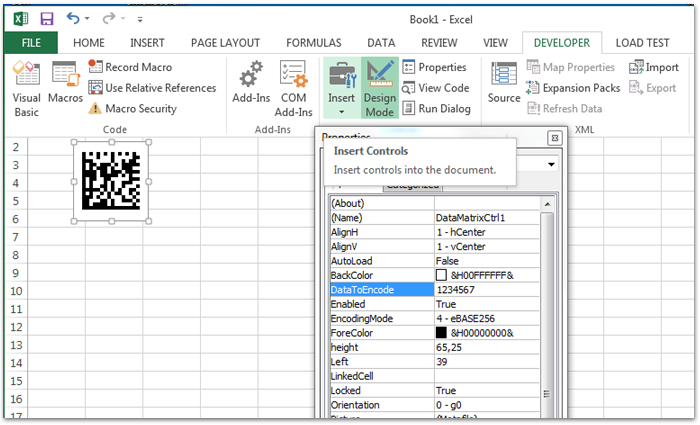Click the Properties list scroll-up arrow
Image resolution: width=700 pixels, height=425 pixels.
point(547,204)
